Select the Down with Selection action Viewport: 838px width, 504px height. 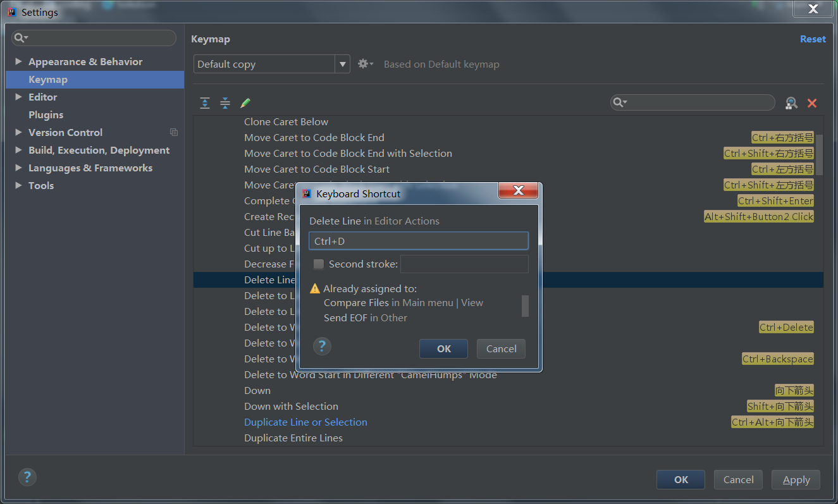(x=292, y=406)
